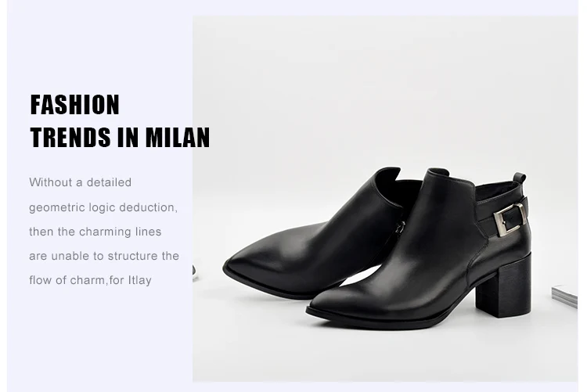Click the silver buckle on the boot
The image size is (587, 392).
pos(510,219)
